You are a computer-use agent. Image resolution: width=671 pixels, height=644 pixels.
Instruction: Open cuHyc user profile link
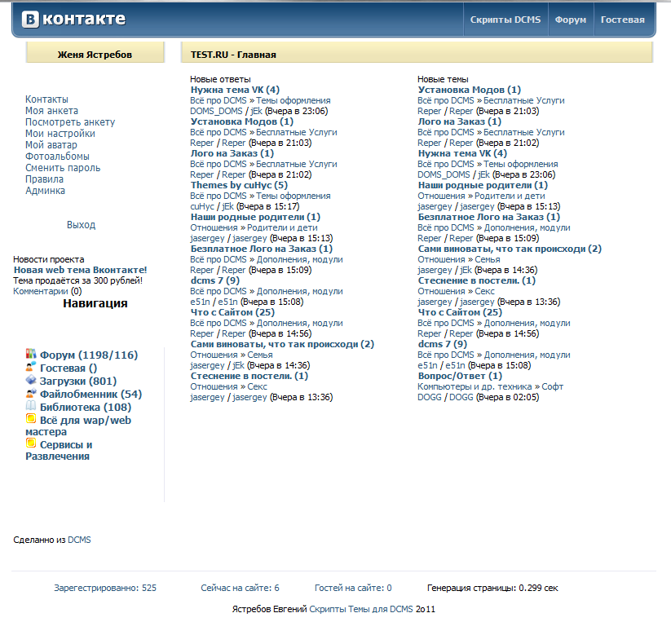point(202,207)
